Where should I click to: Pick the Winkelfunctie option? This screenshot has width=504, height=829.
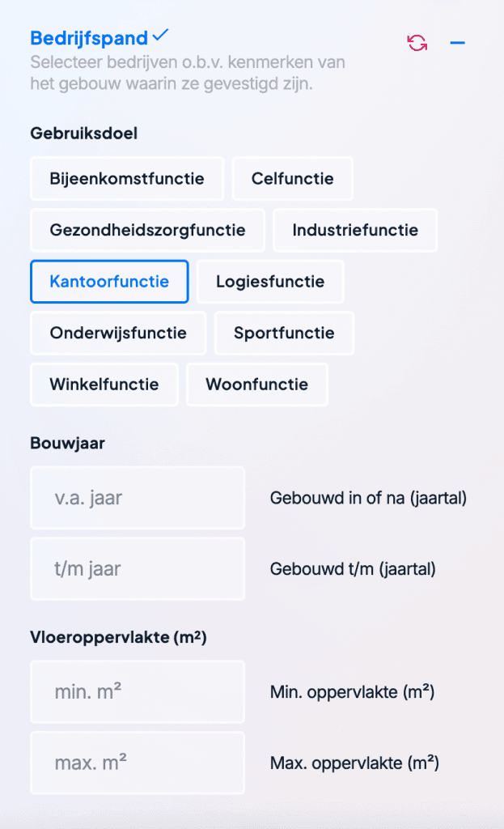[104, 385]
